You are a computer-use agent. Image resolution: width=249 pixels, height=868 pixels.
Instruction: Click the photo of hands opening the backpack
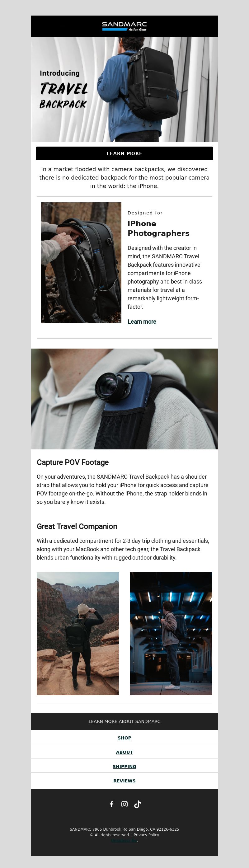pos(81,262)
